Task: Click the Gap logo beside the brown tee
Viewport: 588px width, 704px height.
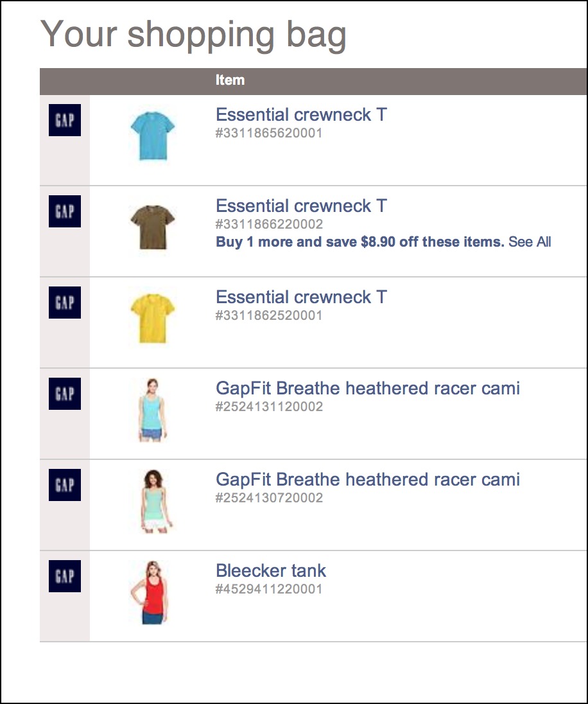Action: point(65,211)
